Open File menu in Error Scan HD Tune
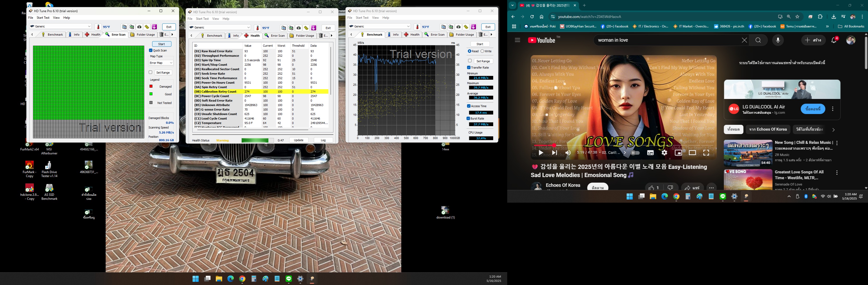 point(31,17)
